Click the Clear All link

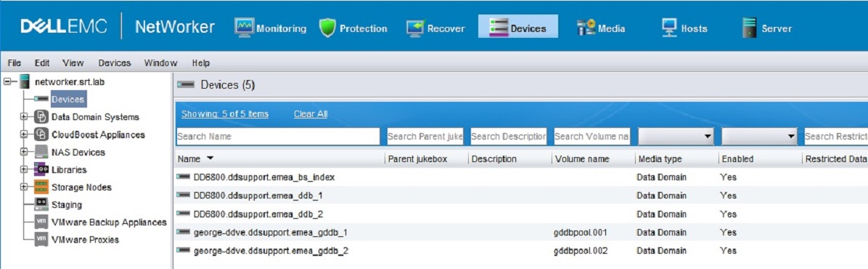pyautogui.click(x=311, y=114)
